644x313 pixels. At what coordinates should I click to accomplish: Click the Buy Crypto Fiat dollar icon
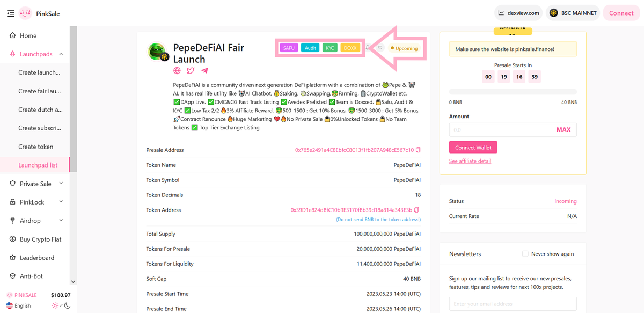pyautogui.click(x=12, y=239)
